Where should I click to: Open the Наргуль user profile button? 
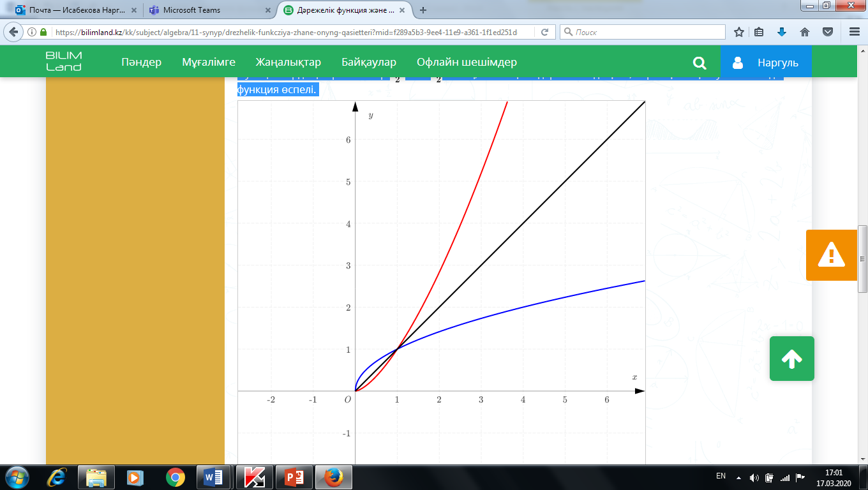(766, 62)
